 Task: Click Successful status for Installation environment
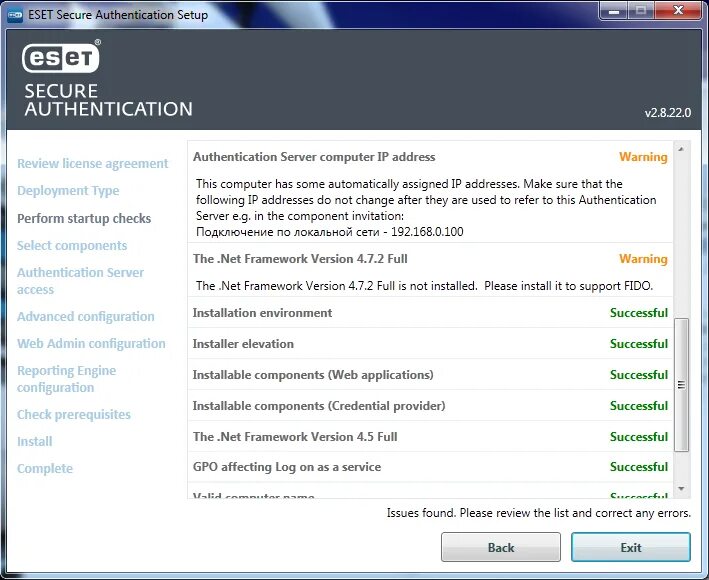click(638, 313)
